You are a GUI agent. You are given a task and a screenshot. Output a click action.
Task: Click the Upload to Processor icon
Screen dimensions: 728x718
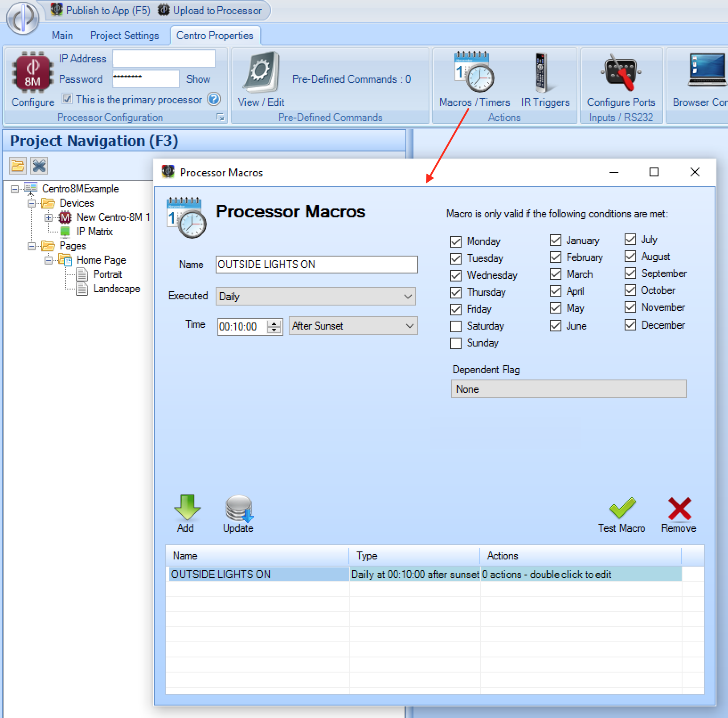tap(164, 9)
